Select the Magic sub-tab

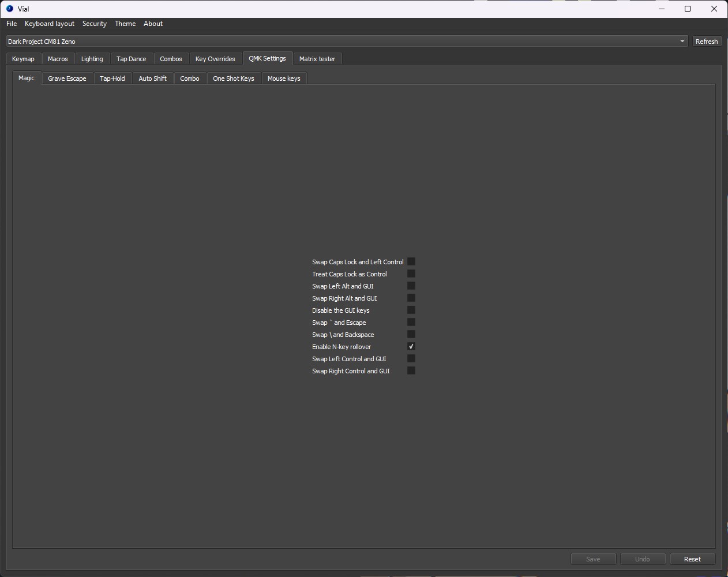coord(27,78)
